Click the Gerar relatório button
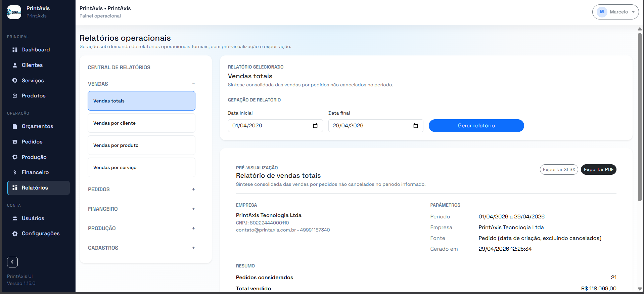This screenshot has width=644, height=294. [x=476, y=126]
